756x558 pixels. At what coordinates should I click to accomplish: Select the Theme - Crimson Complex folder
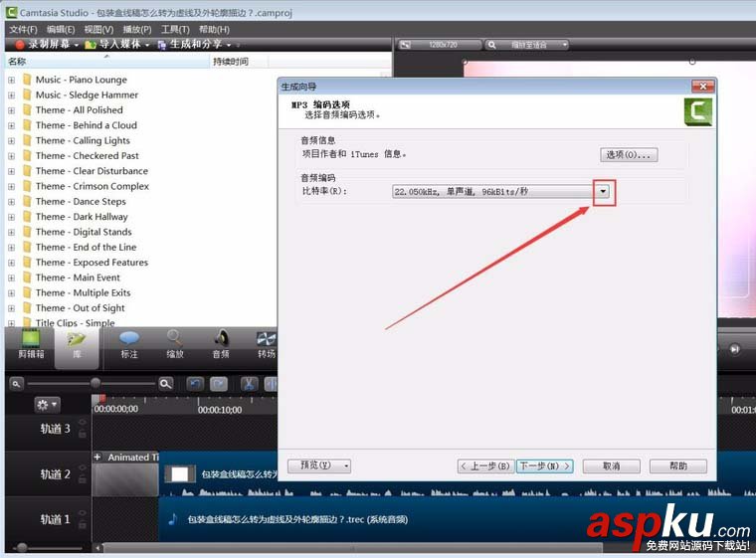click(x=93, y=186)
